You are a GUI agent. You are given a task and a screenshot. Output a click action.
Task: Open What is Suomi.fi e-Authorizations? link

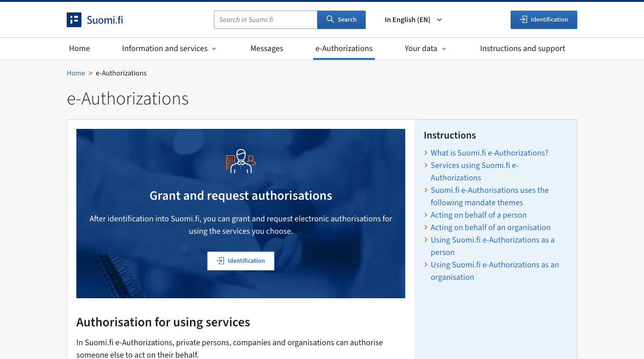(x=489, y=153)
